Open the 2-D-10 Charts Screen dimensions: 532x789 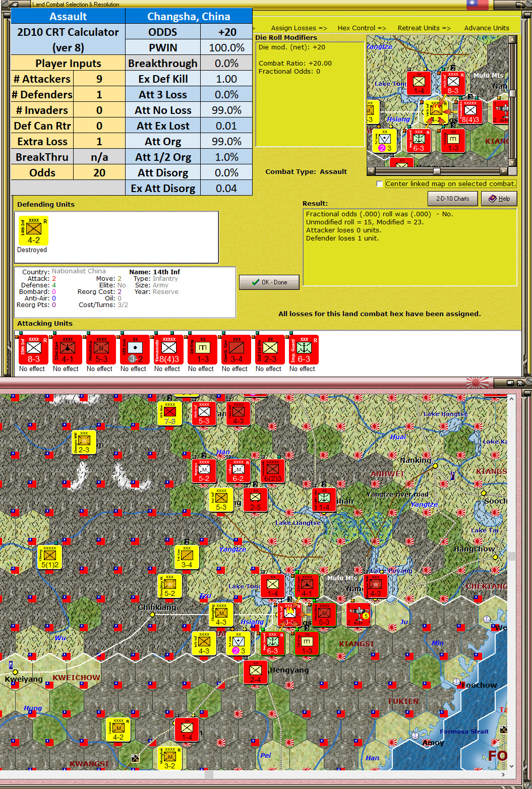(453, 199)
